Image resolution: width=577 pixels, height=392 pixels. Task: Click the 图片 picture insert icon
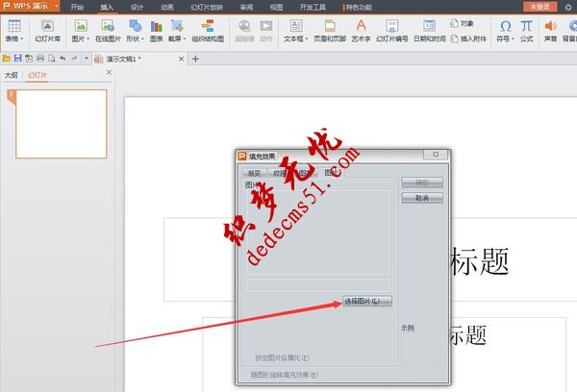pyautogui.click(x=81, y=26)
